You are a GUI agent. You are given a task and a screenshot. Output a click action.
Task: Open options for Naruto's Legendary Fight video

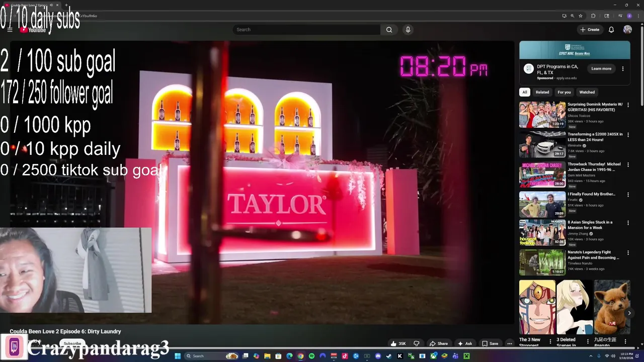[x=628, y=253]
